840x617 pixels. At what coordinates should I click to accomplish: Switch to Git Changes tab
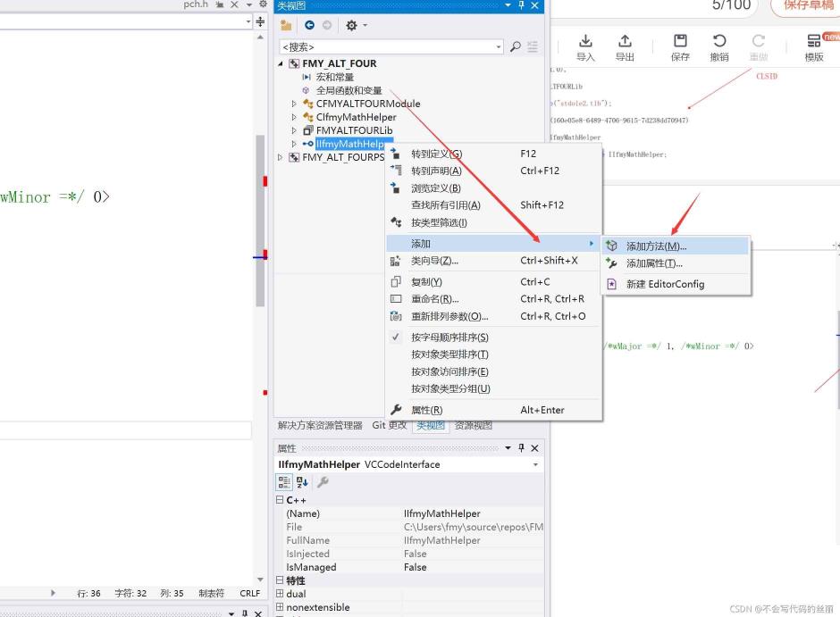390,425
